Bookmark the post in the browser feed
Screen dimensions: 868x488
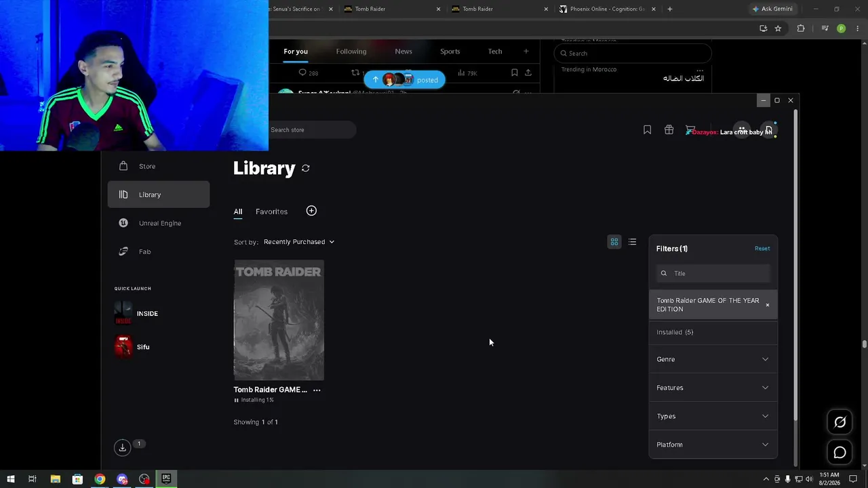tap(514, 73)
